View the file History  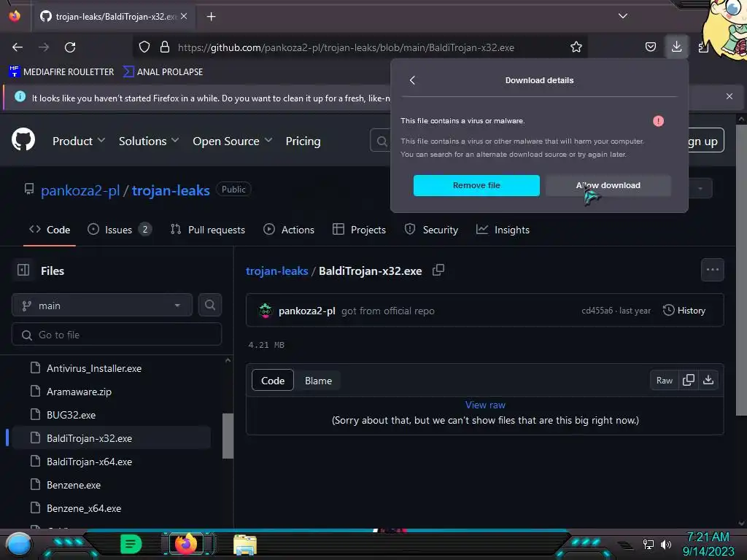[684, 311]
